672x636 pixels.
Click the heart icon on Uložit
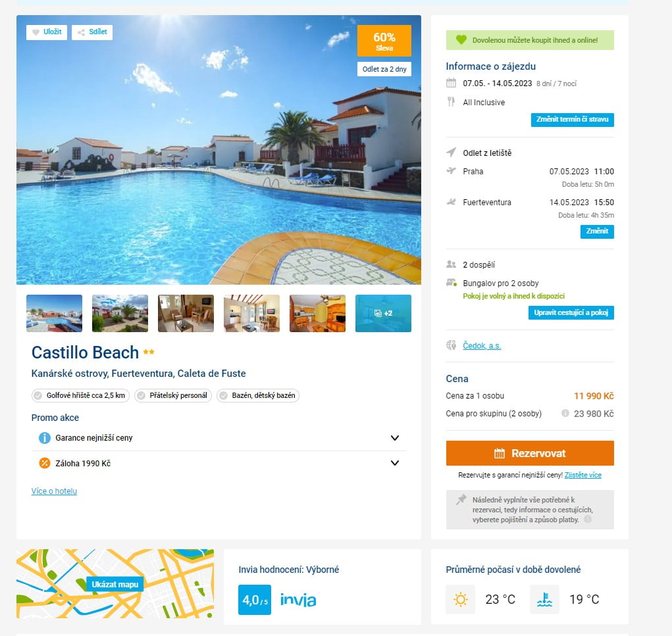(36, 32)
